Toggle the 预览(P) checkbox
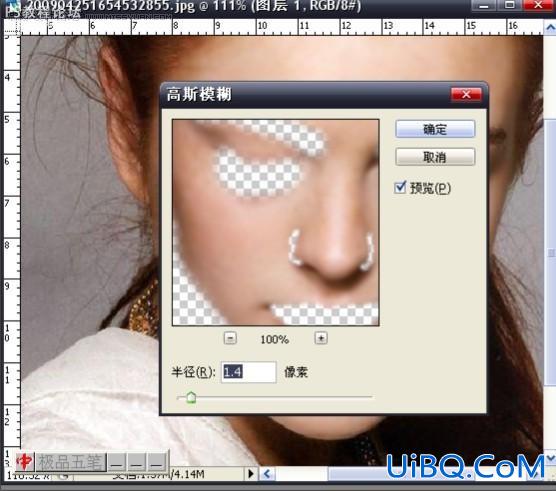 click(400, 187)
